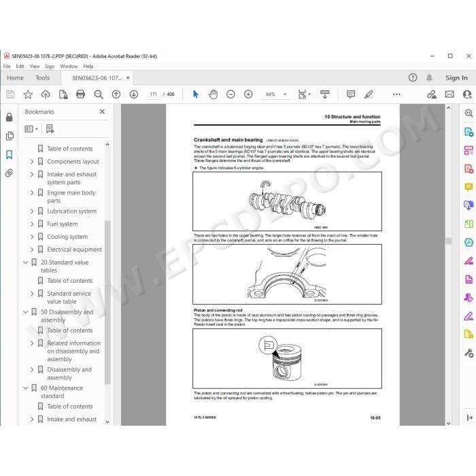The height and width of the screenshot is (476, 476).
Task: Open the Help menu
Action: [x=88, y=66]
